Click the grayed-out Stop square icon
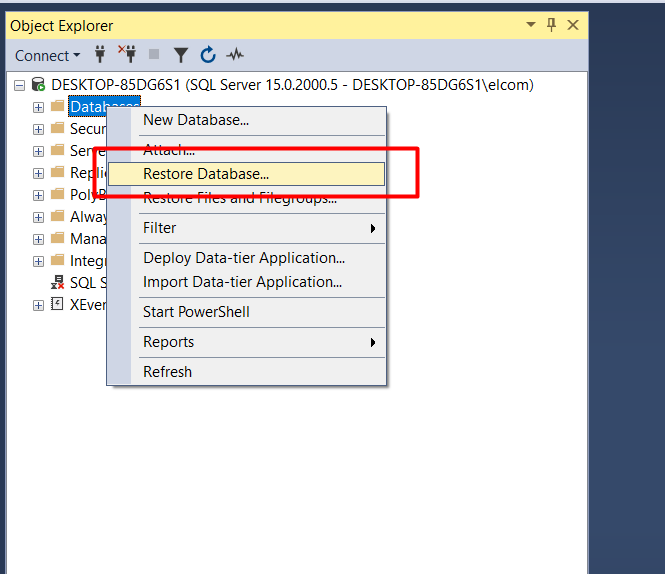The image size is (665, 574). [154, 55]
